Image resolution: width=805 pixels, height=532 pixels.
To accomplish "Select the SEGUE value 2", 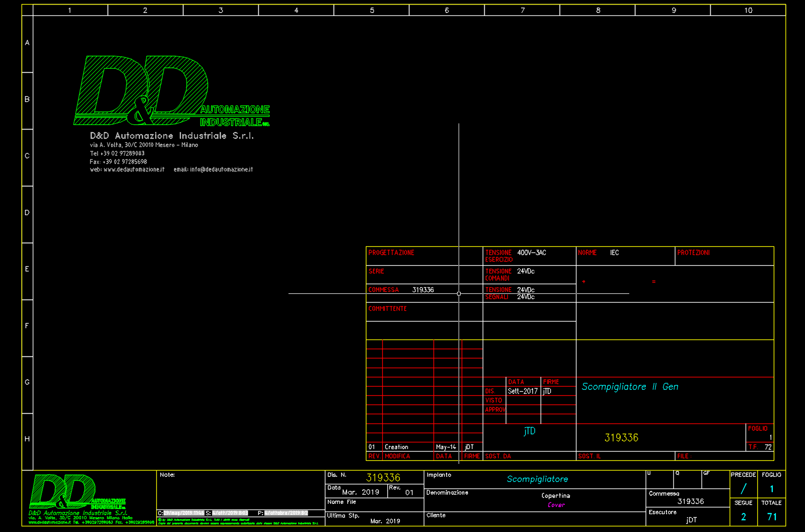I will 744,517.
